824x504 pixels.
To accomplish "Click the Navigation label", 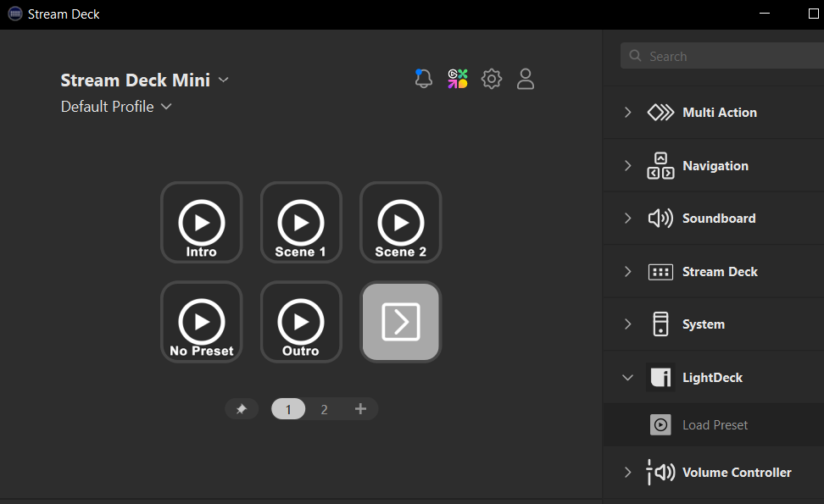I will 715,165.
